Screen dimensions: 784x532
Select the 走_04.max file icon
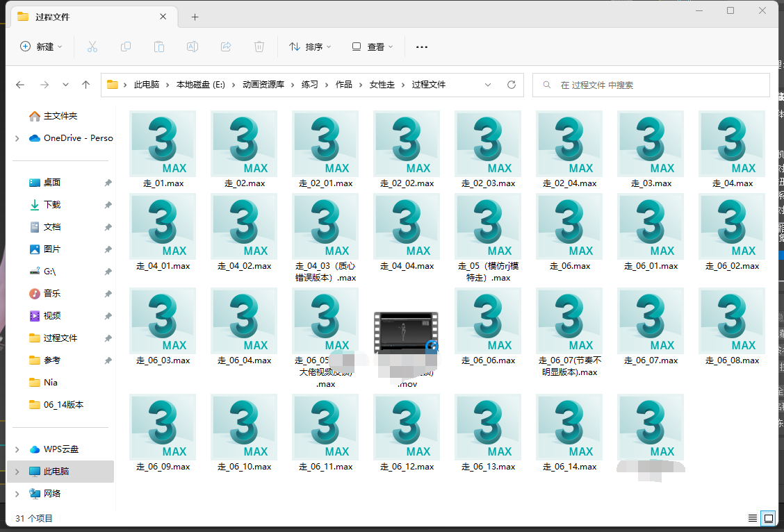732,144
